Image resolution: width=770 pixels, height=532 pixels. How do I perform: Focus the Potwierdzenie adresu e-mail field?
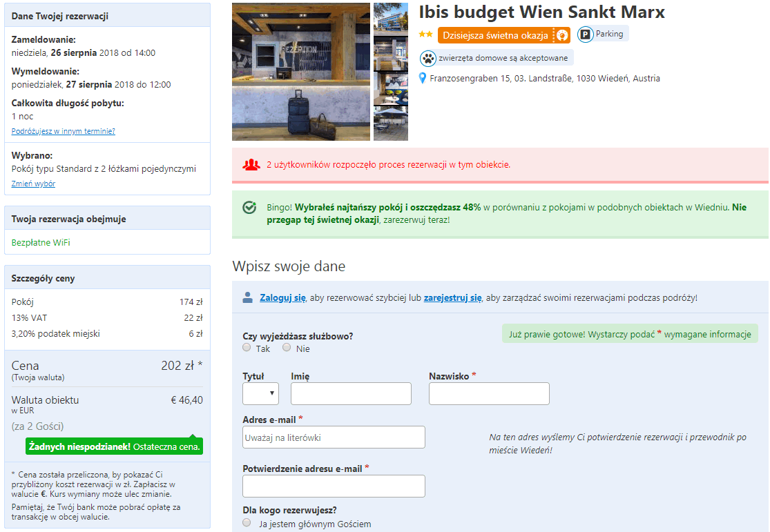pos(334,486)
